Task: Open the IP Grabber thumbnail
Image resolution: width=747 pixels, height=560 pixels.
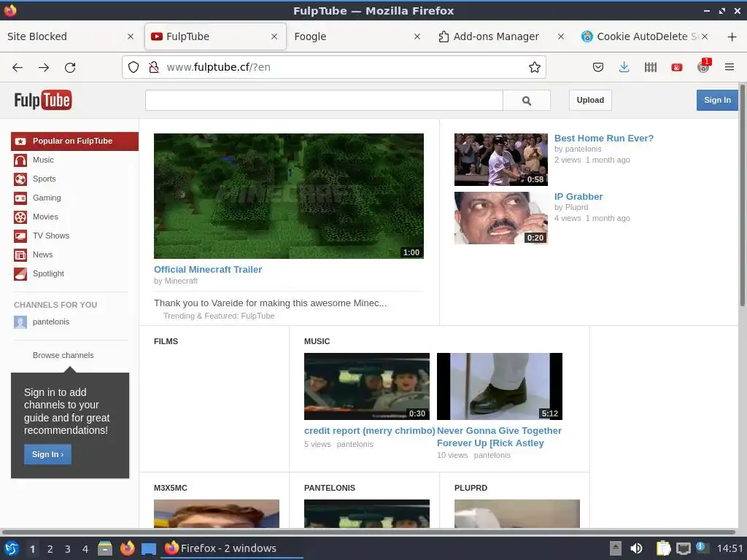Action: (500, 218)
